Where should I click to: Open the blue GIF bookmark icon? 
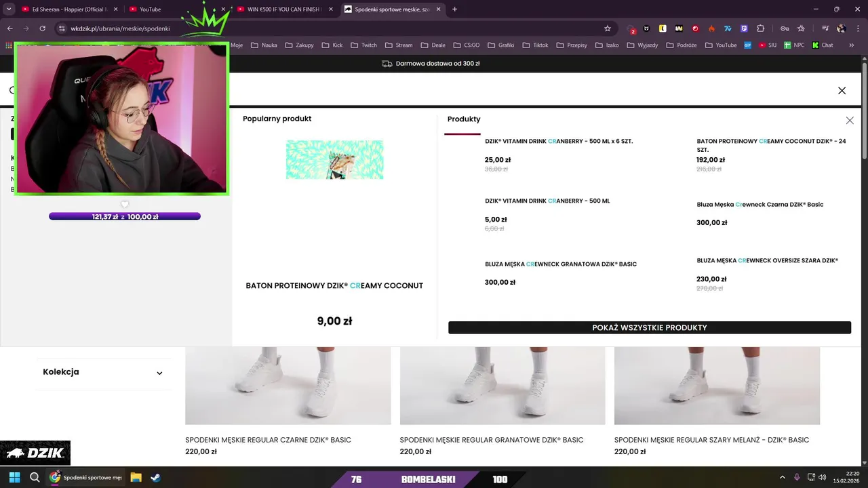(747, 45)
